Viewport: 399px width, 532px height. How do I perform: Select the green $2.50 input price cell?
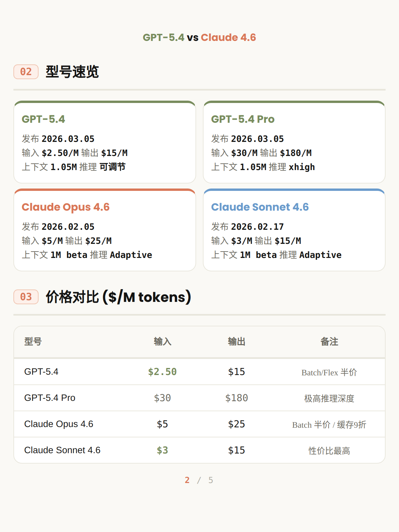(163, 372)
